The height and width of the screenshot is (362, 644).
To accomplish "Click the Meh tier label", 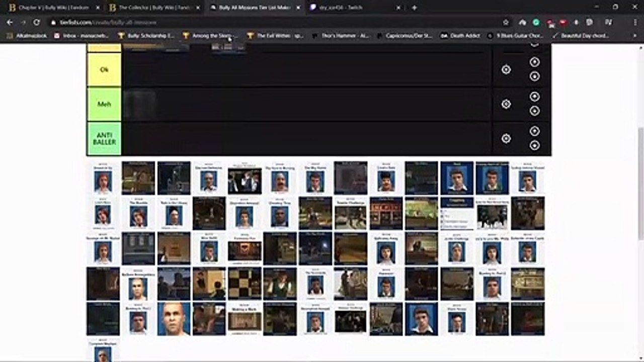I will tap(104, 104).
